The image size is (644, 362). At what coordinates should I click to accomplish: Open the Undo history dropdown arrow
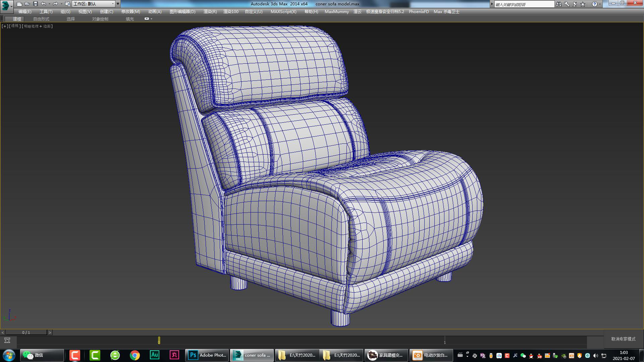(49, 4)
